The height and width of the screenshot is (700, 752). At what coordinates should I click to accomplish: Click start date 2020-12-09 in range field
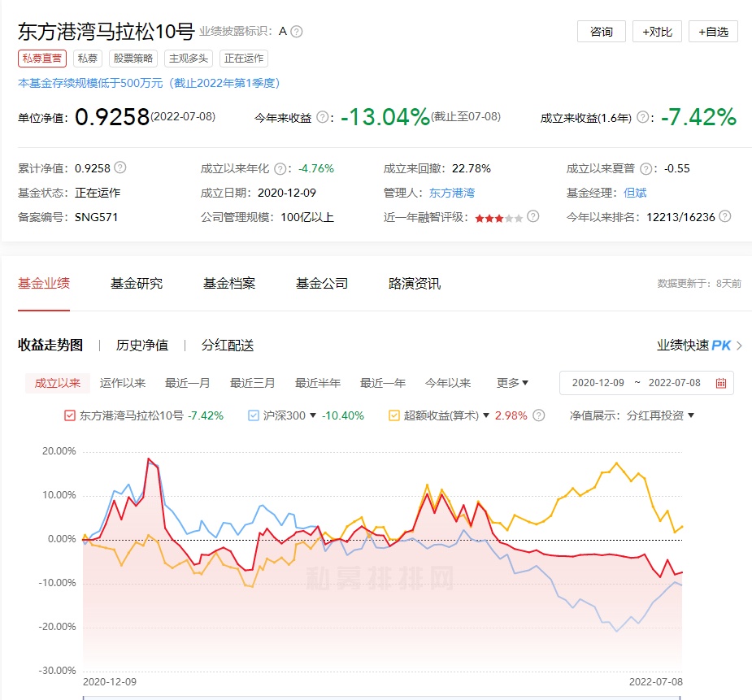(598, 383)
